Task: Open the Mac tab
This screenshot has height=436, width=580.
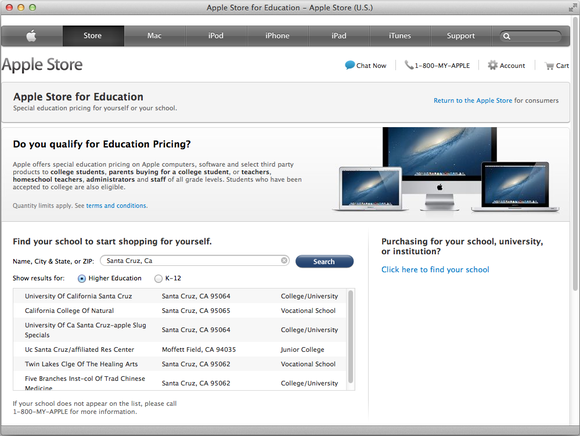Action: click(x=154, y=36)
